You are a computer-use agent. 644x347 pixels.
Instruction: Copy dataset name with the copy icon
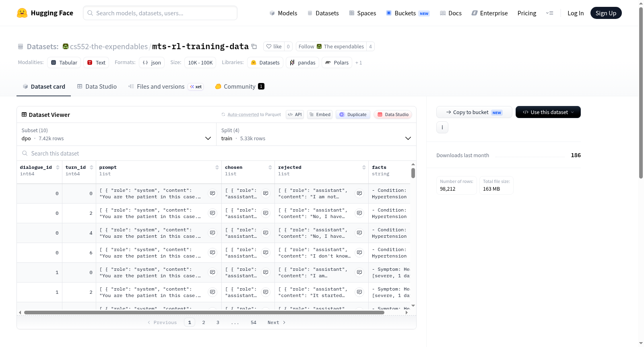click(254, 46)
